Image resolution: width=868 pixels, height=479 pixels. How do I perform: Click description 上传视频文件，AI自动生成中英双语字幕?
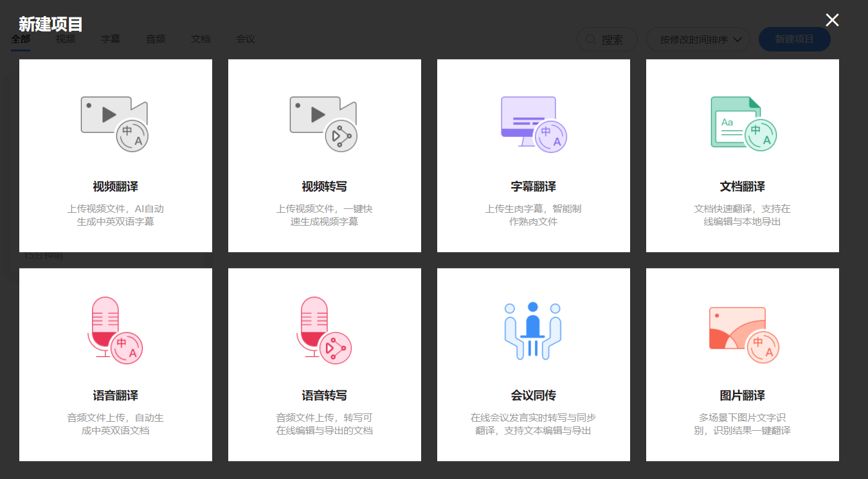(x=116, y=215)
